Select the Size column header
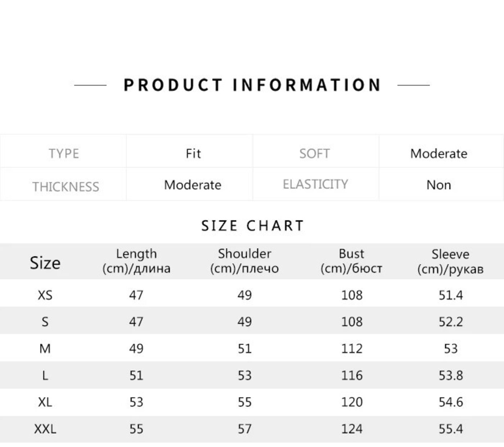The height and width of the screenshot is (447, 504). pyautogui.click(x=45, y=263)
